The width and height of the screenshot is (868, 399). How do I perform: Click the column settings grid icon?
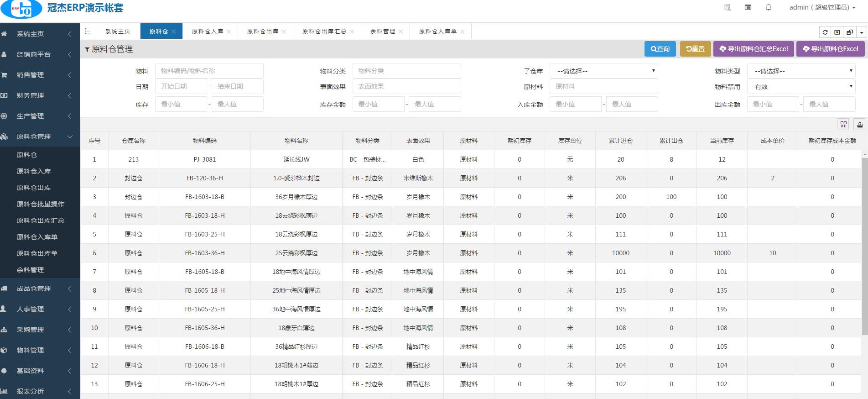pyautogui.click(x=843, y=125)
